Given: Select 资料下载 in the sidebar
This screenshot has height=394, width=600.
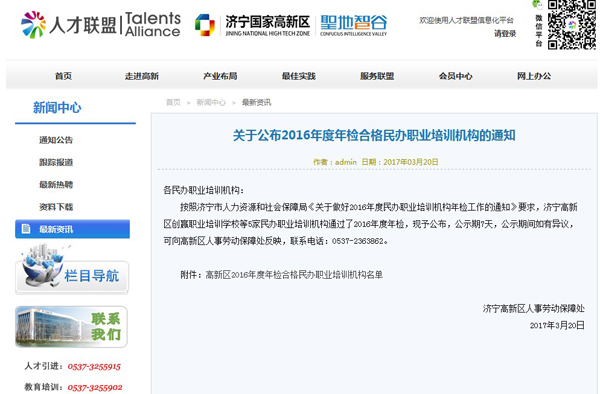Looking at the screenshot, I should (56, 207).
